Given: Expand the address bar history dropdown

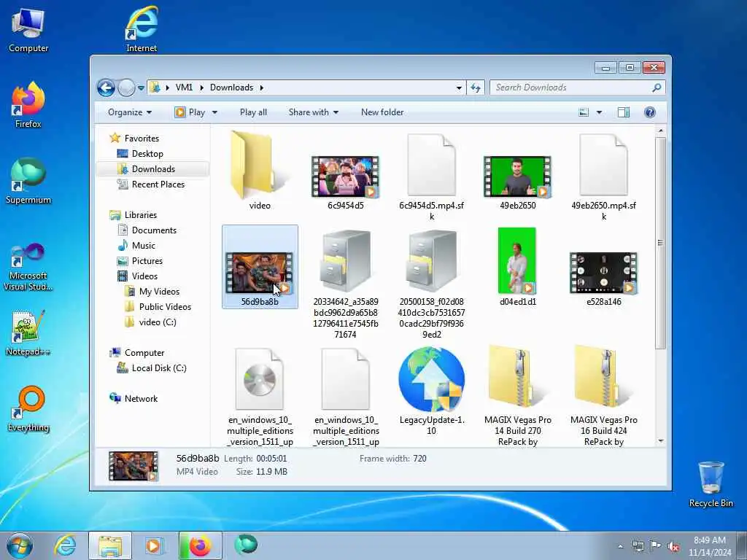Looking at the screenshot, I should [459, 87].
